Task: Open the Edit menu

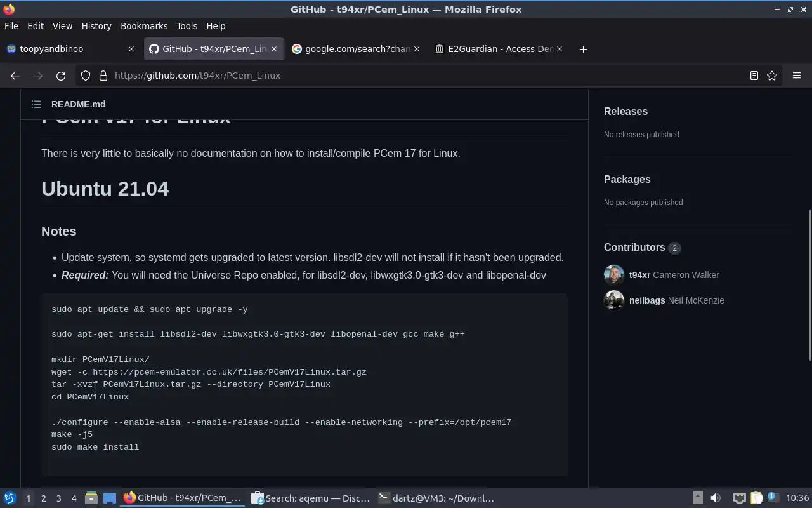Action: [36, 26]
